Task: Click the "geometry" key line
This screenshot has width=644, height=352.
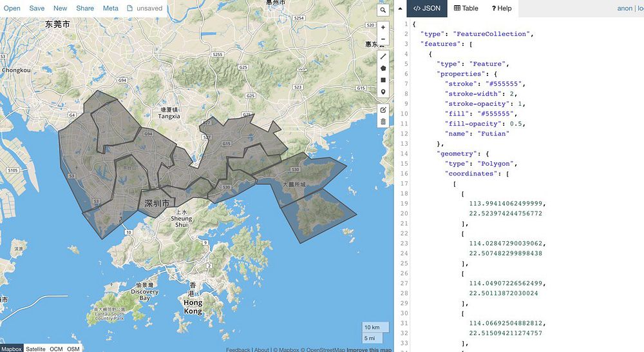Action: 463,154
